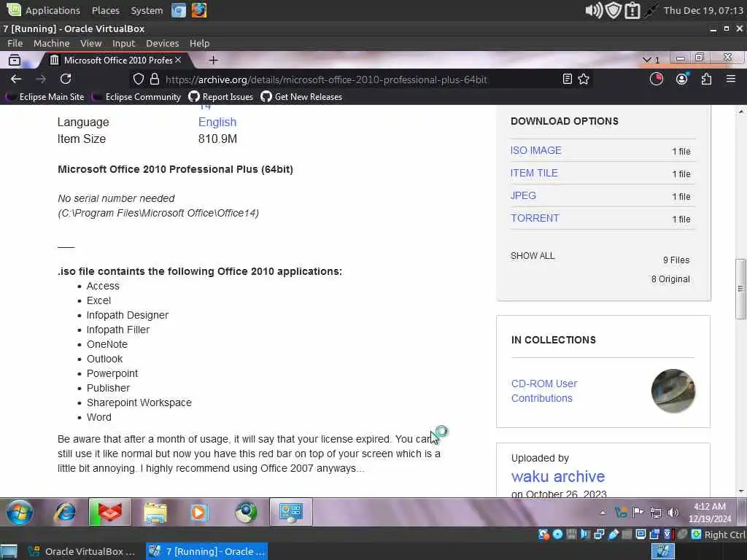Show hidden tray icons arrow
Viewport: 747px width, 560px height.
click(603, 513)
